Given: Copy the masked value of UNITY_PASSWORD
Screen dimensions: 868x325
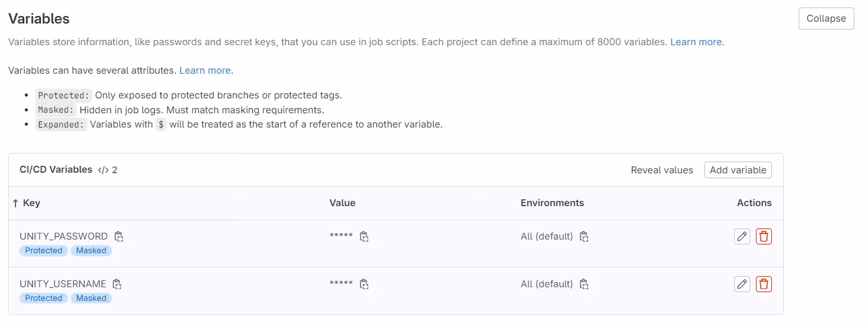Looking at the screenshot, I should coord(364,236).
